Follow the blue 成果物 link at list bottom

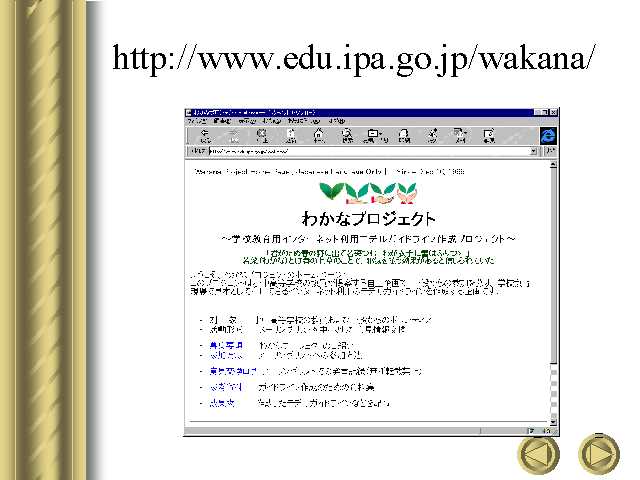[222, 403]
